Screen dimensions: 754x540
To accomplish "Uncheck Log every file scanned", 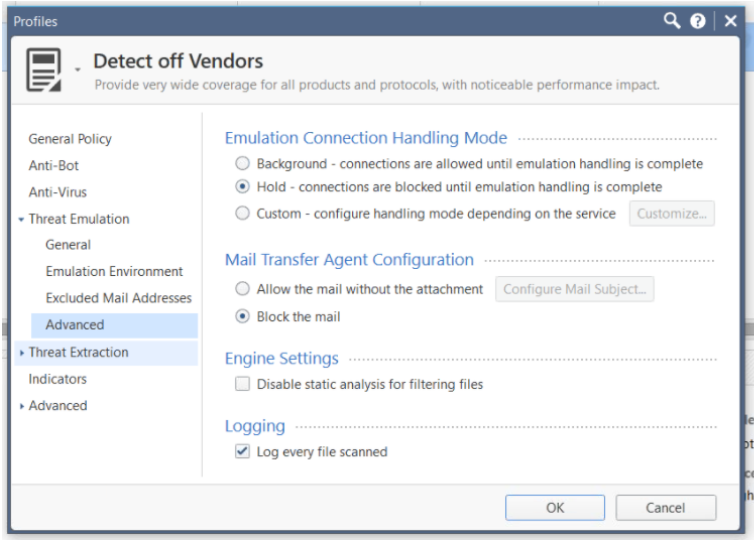I will [x=242, y=451].
